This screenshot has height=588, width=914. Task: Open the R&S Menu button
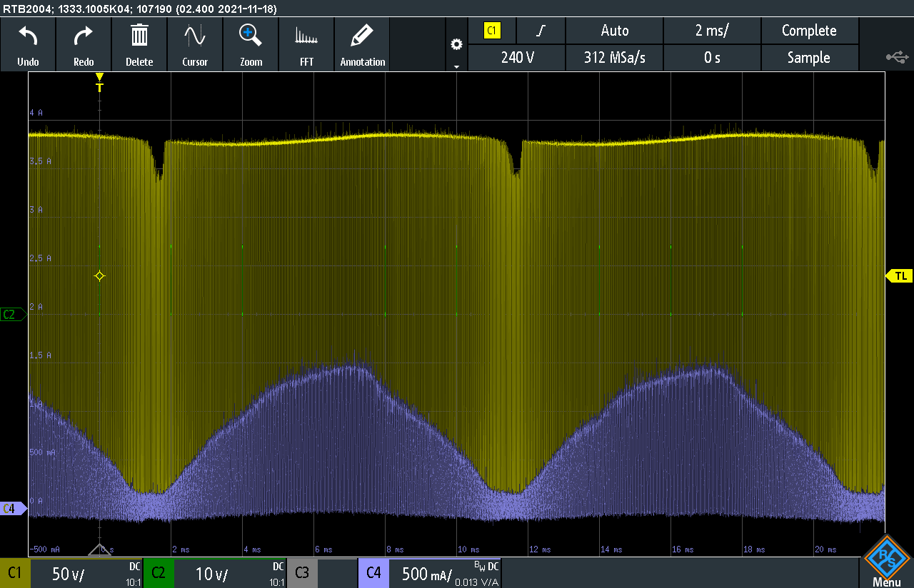pyautogui.click(x=886, y=562)
